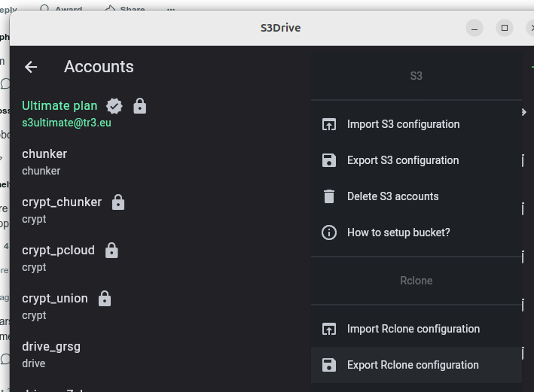Click the lock icon beside Ultimate plan

coord(139,106)
